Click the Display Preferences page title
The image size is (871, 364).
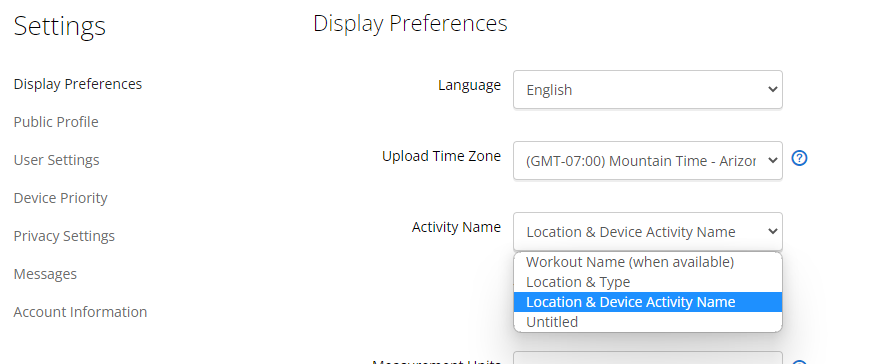click(411, 24)
